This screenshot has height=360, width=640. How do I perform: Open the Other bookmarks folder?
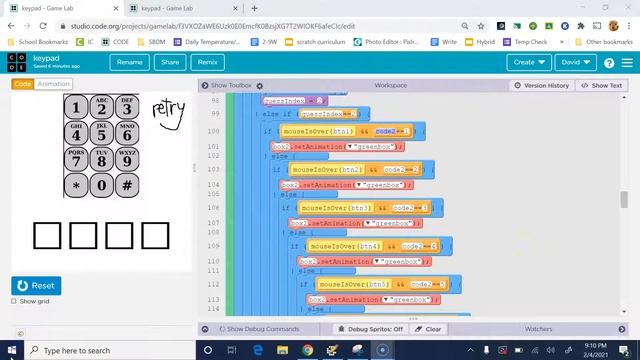604,42
